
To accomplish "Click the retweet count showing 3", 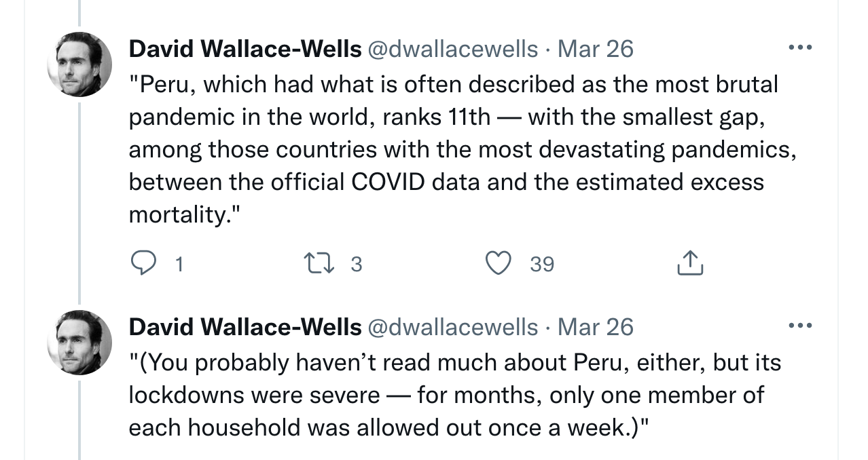I will point(357,264).
